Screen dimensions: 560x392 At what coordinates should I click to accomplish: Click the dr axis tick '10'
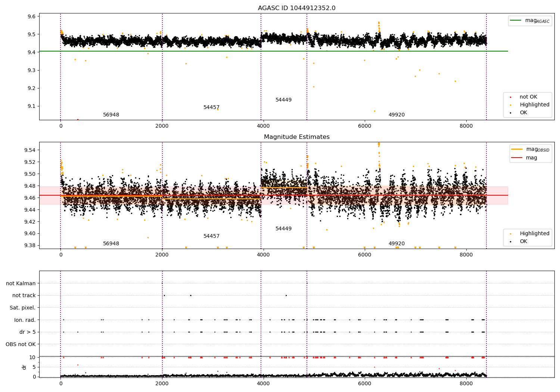pos(32,358)
